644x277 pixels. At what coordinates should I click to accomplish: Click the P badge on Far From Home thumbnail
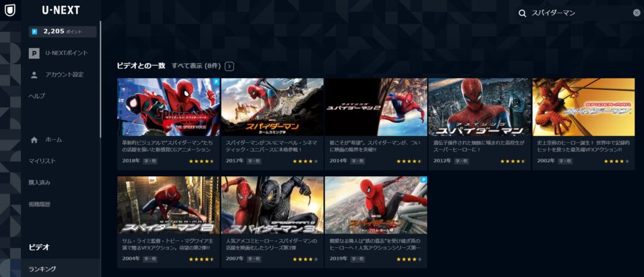coord(424,179)
